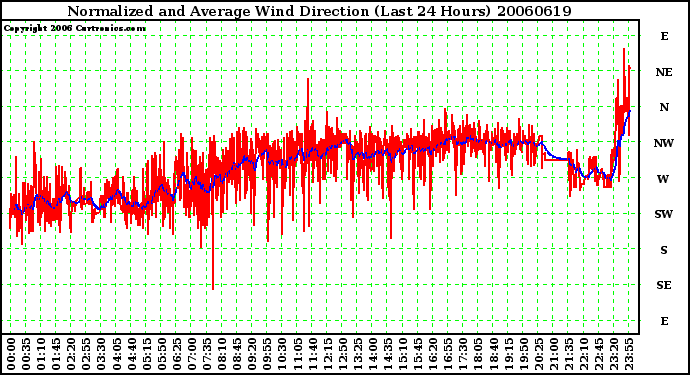Click the 01:45 time axis label

tap(56, 354)
